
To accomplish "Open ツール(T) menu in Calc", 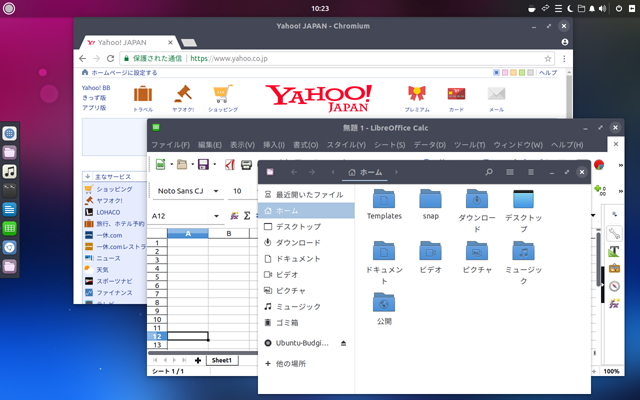I will tap(469, 145).
